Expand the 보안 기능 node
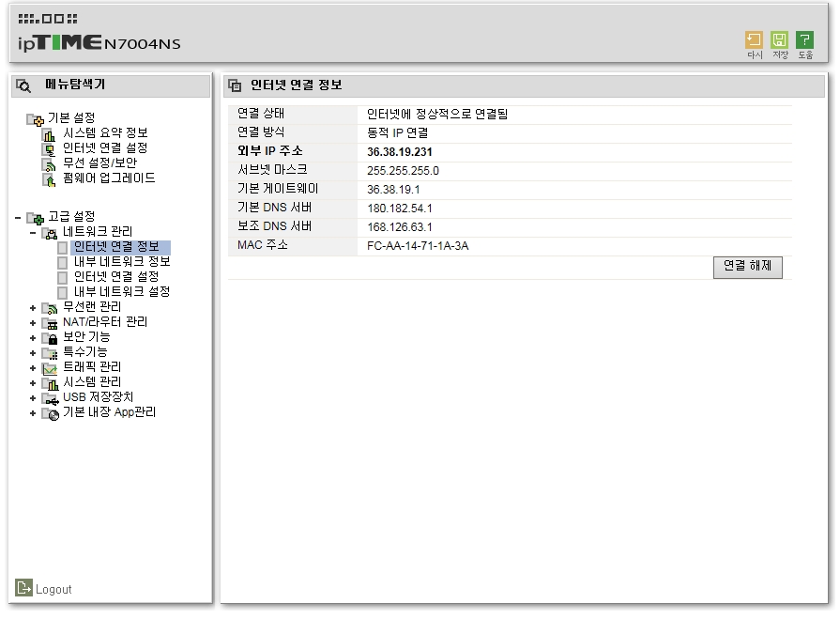This screenshot has width=840, height=619. point(33,338)
